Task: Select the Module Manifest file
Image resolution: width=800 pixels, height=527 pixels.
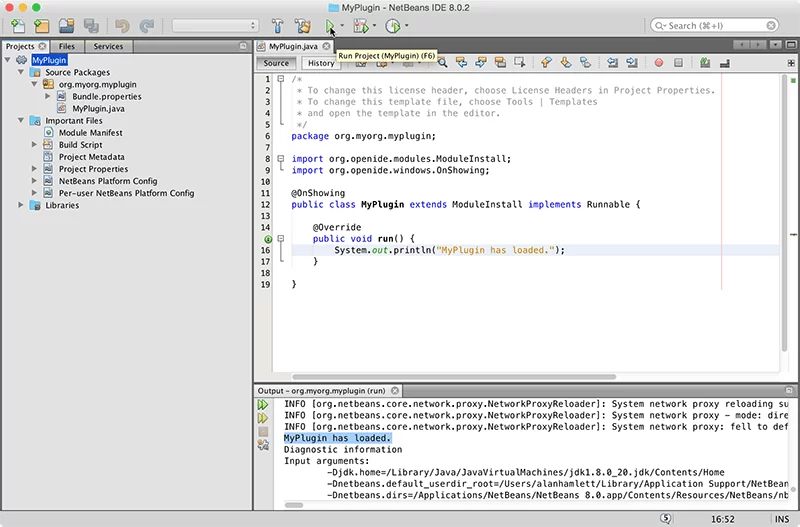Action: (90, 133)
